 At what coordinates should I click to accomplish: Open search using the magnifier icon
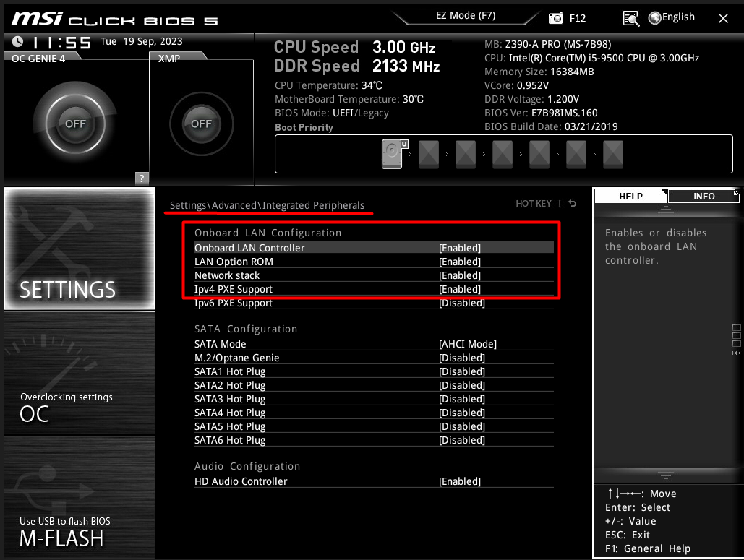pos(630,17)
